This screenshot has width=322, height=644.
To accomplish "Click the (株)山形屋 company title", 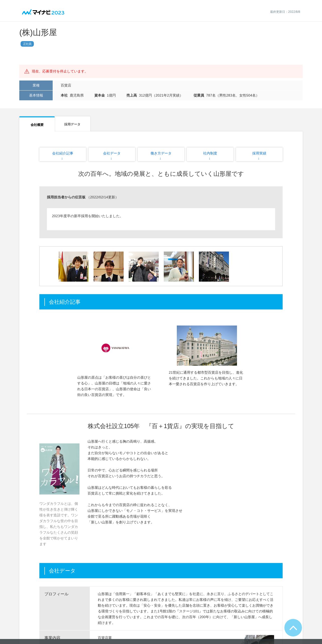I will coord(38,33).
